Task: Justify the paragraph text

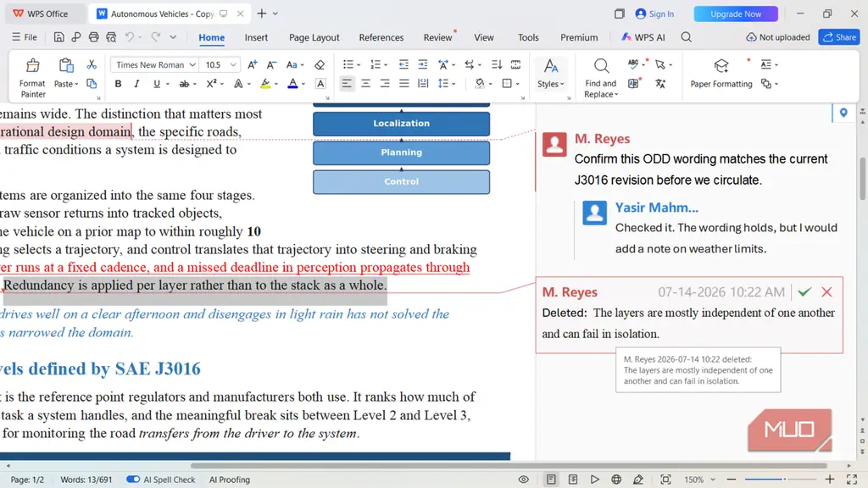Action: 404,84
